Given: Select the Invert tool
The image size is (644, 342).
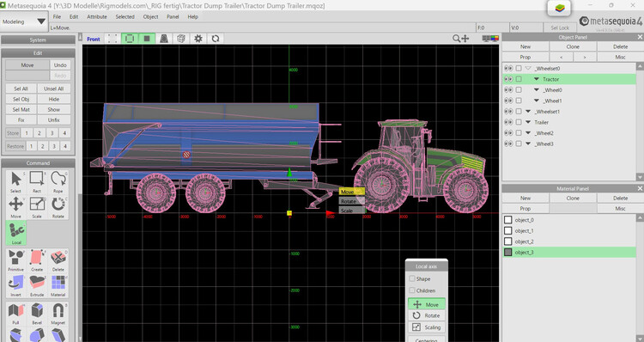Looking at the screenshot, I should 15,285.
